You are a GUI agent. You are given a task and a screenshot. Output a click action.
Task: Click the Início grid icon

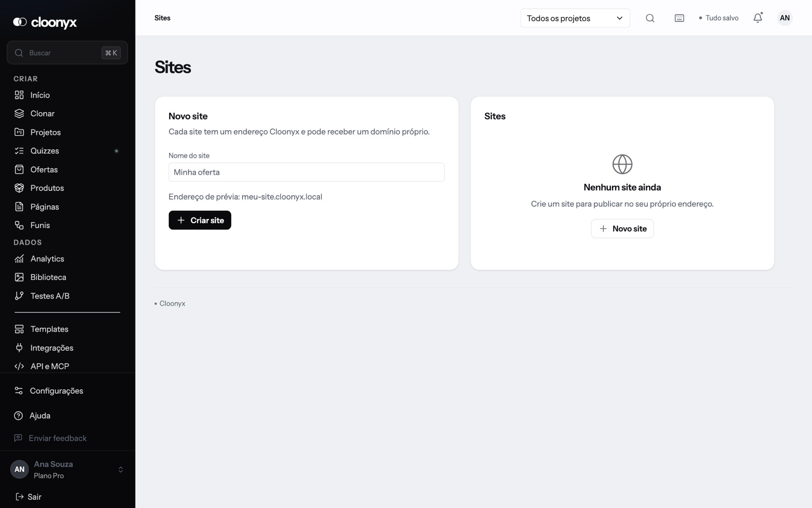(x=19, y=95)
